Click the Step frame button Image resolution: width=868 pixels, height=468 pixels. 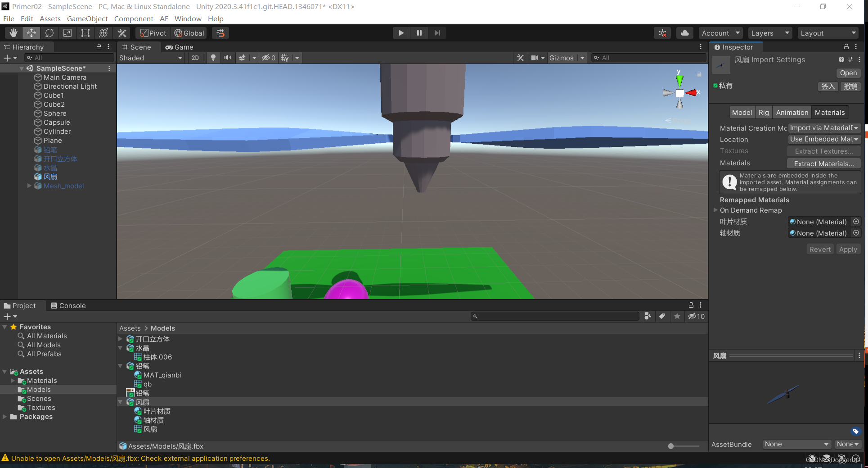point(437,33)
